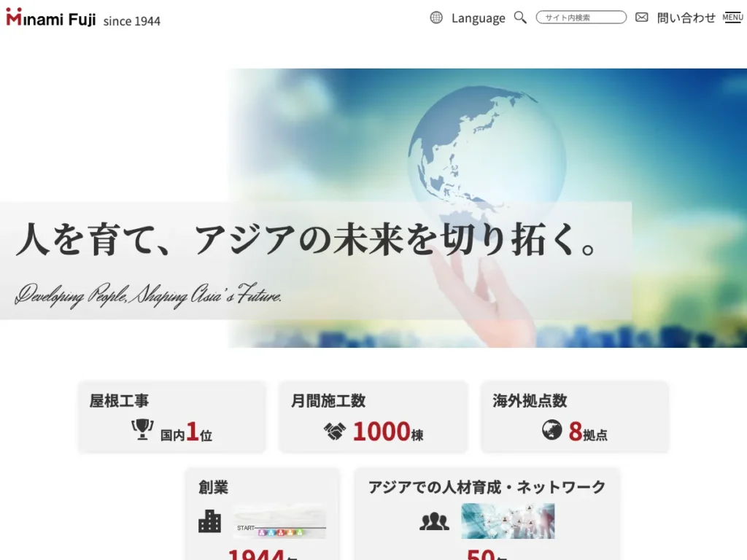Click the trophy icon under 屋根工事

tap(142, 429)
